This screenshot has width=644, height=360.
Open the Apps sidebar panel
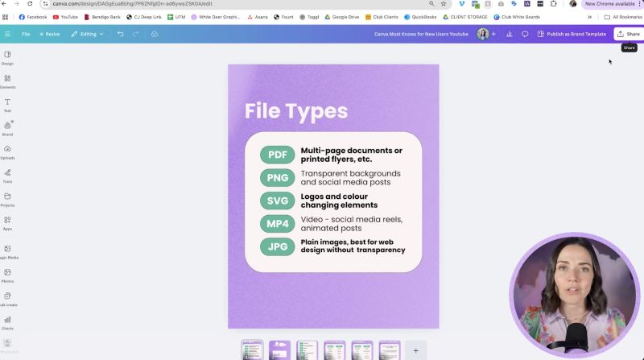point(7,223)
